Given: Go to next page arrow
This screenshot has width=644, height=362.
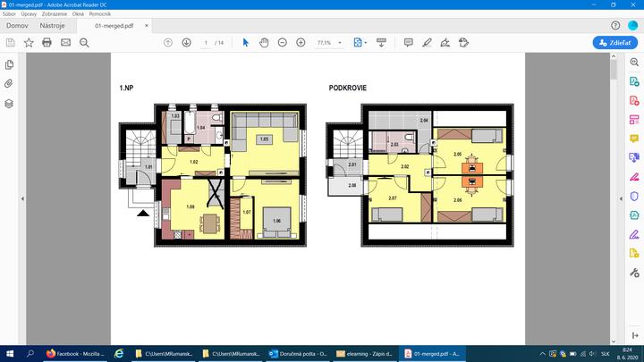Looking at the screenshot, I should (x=186, y=43).
